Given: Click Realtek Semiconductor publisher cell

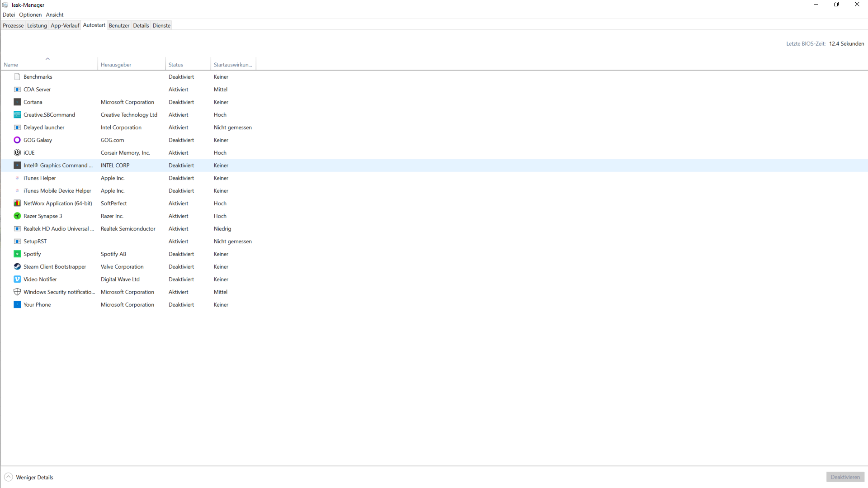Looking at the screenshot, I should [x=128, y=229].
